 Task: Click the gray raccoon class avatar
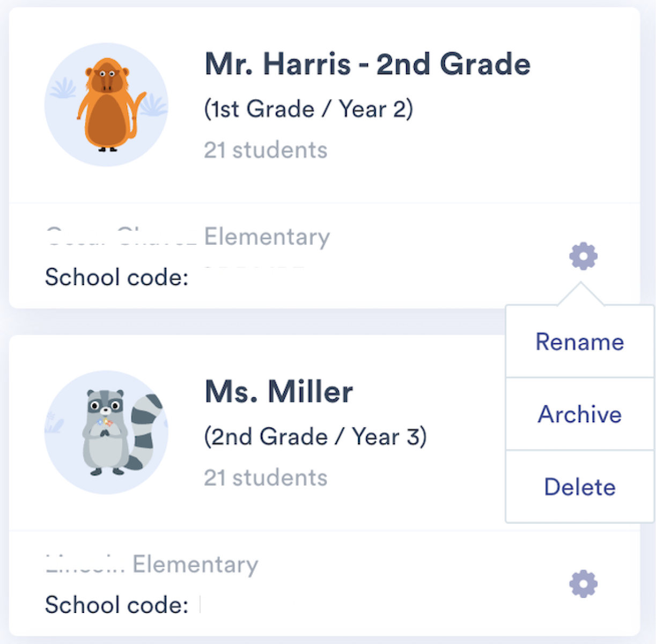pos(106,432)
